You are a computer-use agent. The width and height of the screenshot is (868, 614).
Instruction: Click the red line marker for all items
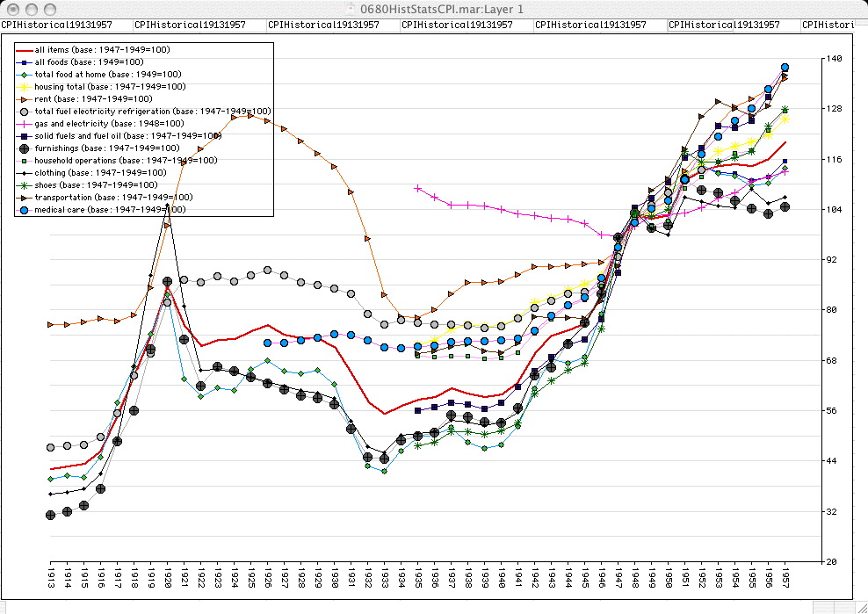pyautogui.click(x=24, y=50)
